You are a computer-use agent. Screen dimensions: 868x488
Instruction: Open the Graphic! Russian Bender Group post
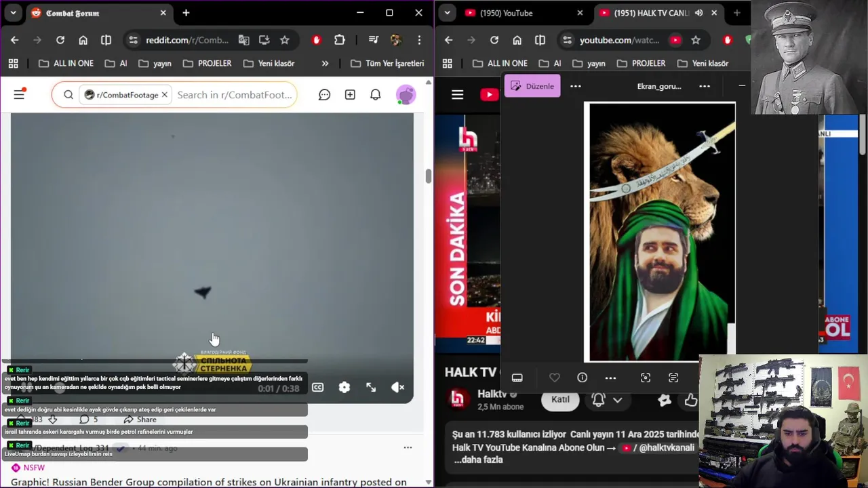click(x=209, y=482)
